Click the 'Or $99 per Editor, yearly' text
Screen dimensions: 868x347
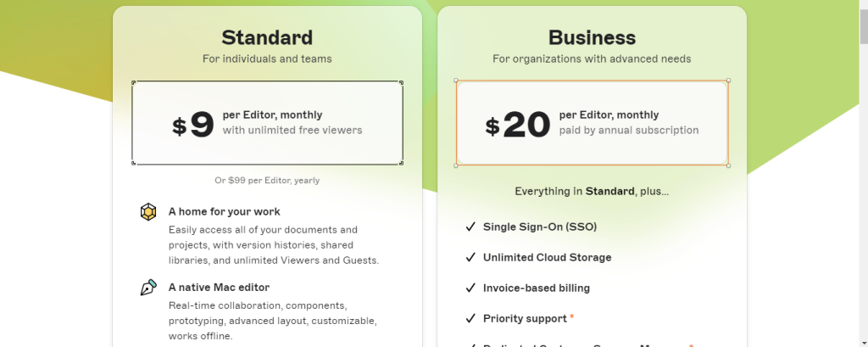click(267, 180)
